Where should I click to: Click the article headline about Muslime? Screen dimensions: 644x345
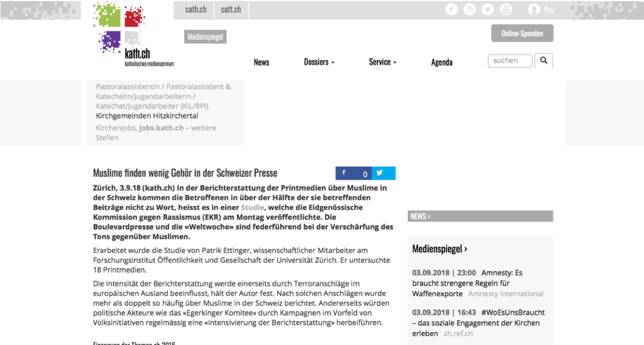[x=185, y=173]
